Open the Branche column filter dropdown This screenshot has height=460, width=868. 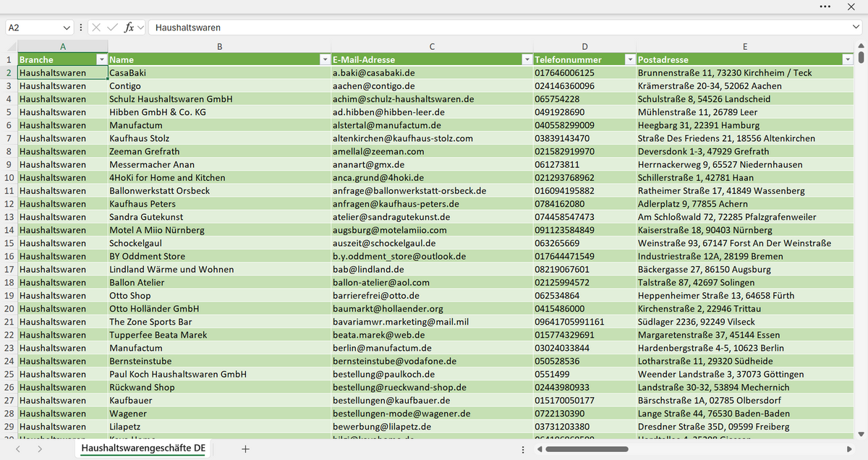(x=102, y=60)
